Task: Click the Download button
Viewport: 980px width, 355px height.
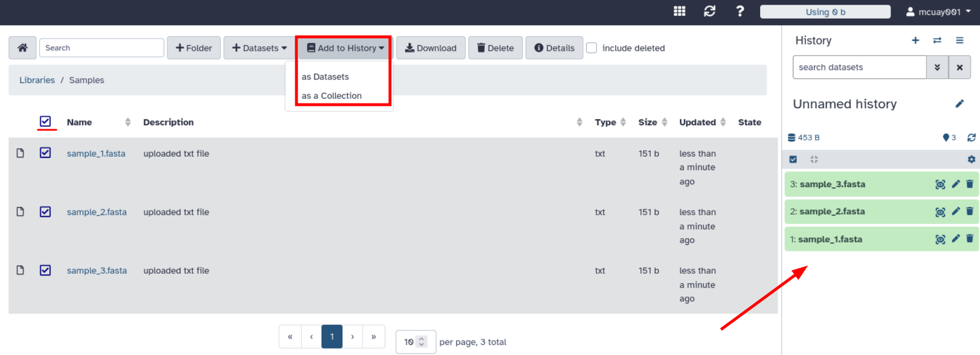Action: (431, 48)
